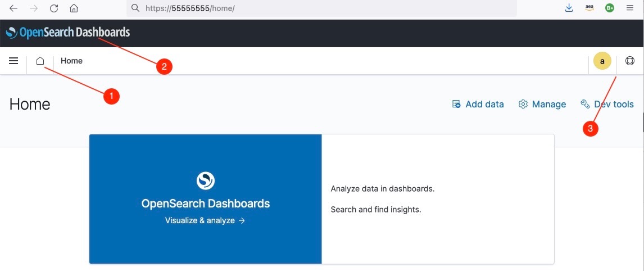
Task: Click the green B+ extension icon
Action: click(610, 8)
